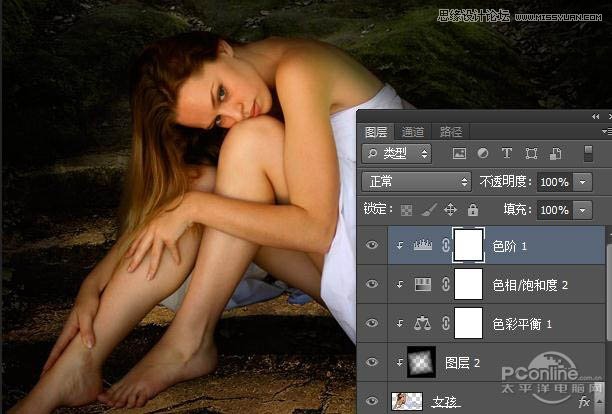Select the layer named 女孩
Image resolution: width=612 pixels, height=414 pixels.
[445, 402]
